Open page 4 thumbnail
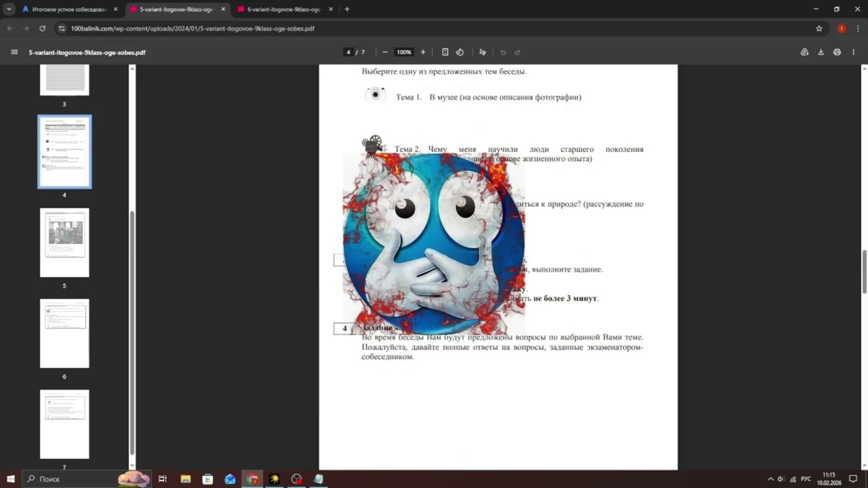868x488 pixels. tap(64, 152)
